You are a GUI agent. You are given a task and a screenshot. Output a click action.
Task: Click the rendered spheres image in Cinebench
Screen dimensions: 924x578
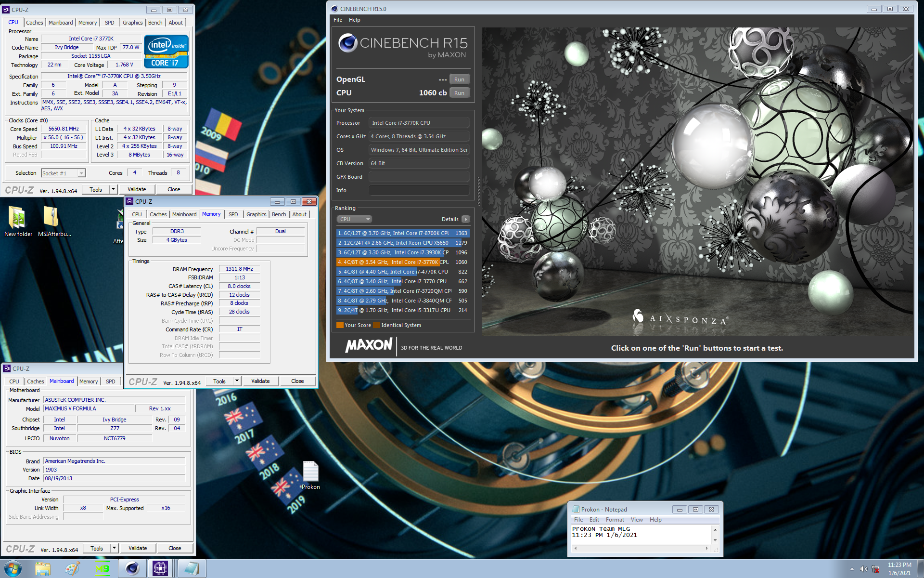tap(697, 181)
